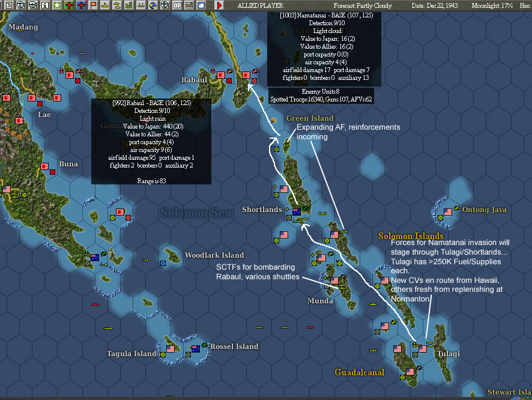Viewport: 532px width, 400px height.
Task: Click 'Range is 83' in Rabaul tooltip
Action: pos(151,181)
